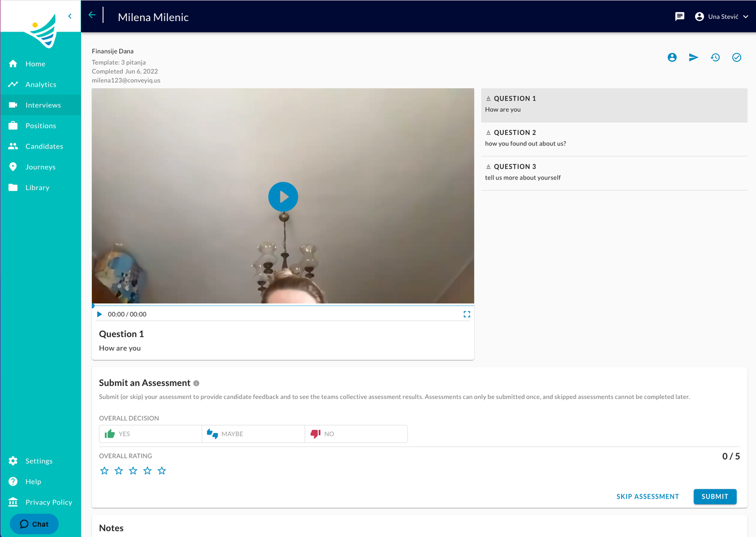756x537 pixels.
Task: Rate the candidate three stars
Action: click(x=133, y=471)
